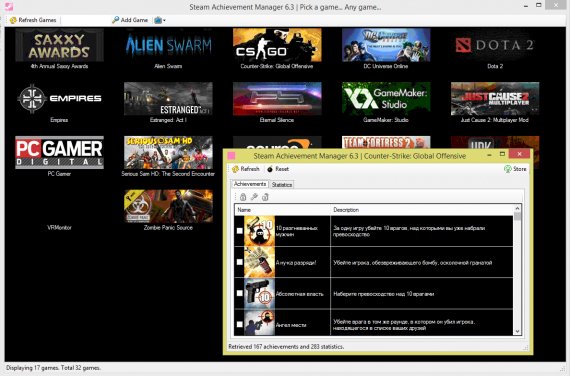Switch to the Achievements tab
Viewport: 570px width, 376px height.
point(250,184)
